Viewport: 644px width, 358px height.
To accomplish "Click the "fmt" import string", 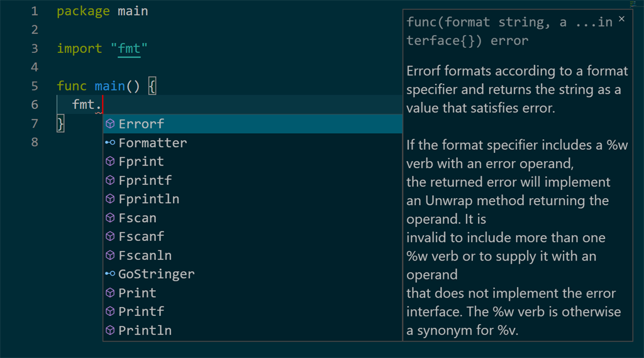I will [129, 48].
